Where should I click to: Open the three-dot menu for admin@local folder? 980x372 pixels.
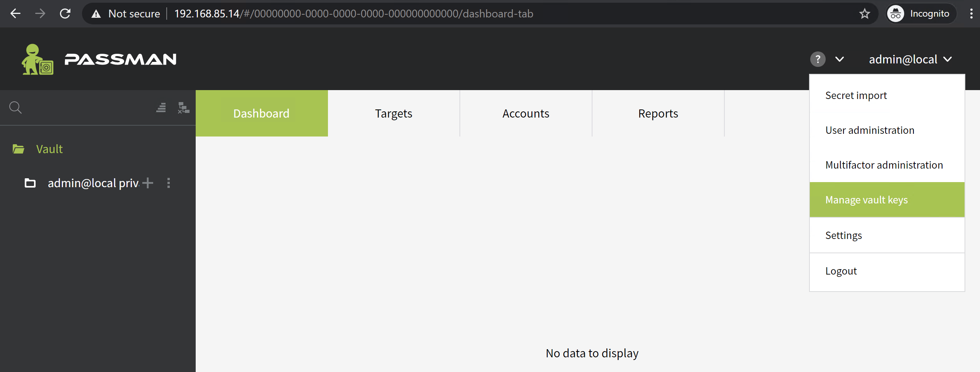169,183
